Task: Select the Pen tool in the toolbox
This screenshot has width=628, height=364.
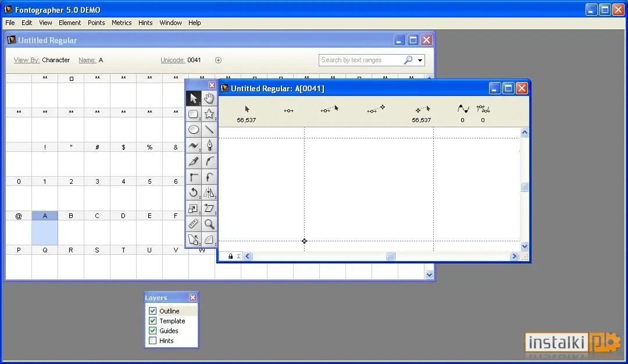Action: tap(209, 145)
